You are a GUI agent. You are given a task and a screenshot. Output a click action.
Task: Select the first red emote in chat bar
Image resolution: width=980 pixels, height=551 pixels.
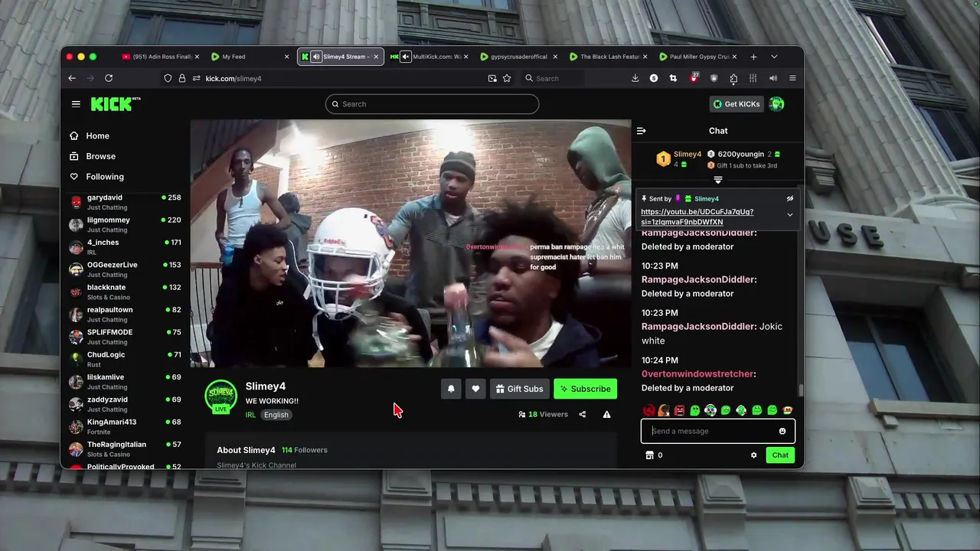[x=648, y=411]
